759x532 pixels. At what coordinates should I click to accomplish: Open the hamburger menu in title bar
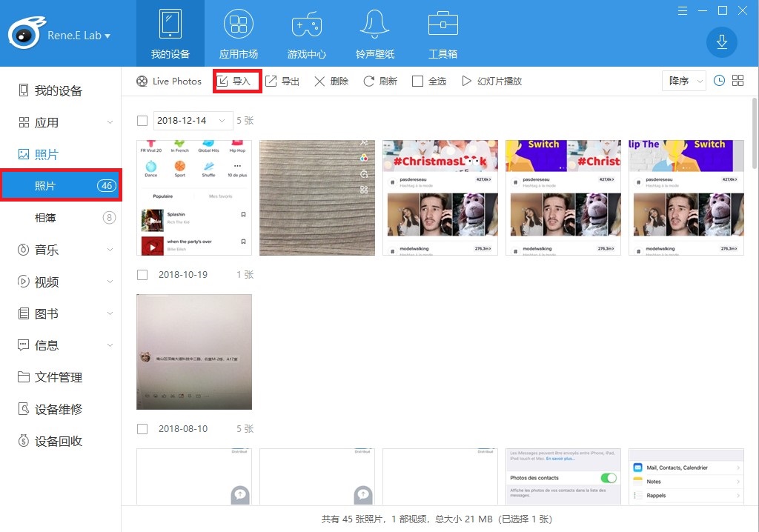tap(683, 10)
